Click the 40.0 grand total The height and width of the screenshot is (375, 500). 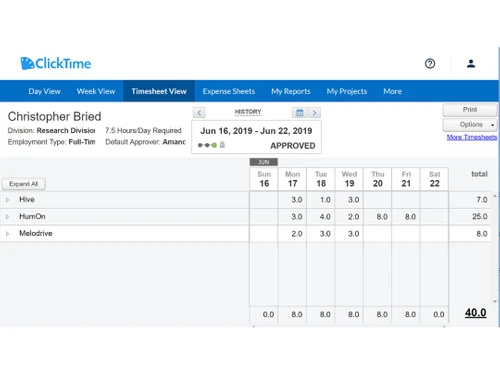[x=475, y=313]
